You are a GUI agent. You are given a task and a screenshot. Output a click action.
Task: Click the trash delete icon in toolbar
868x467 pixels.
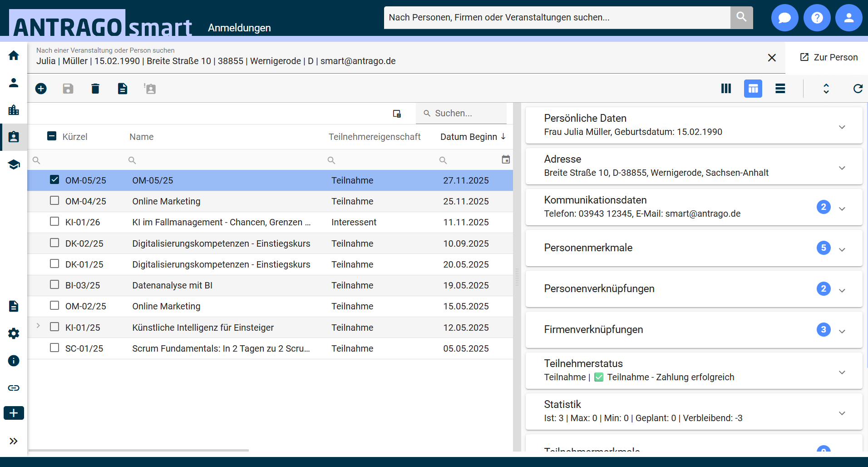pos(95,89)
